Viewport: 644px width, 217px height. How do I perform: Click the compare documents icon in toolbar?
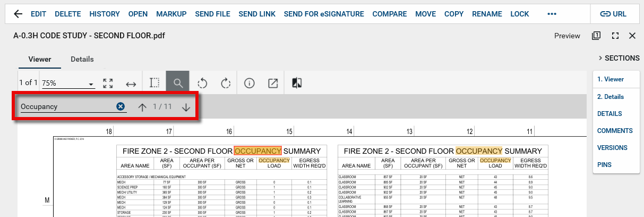click(x=297, y=83)
